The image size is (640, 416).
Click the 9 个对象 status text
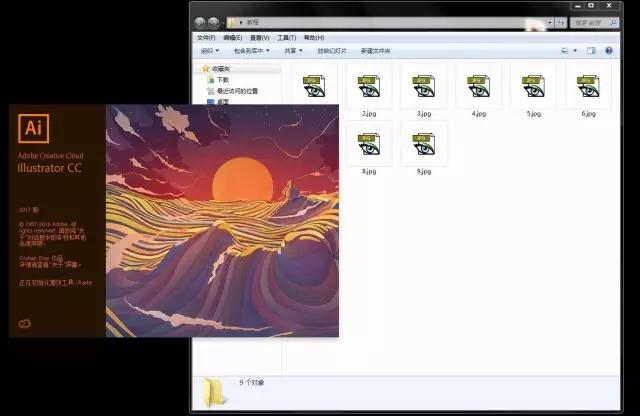[x=252, y=383]
